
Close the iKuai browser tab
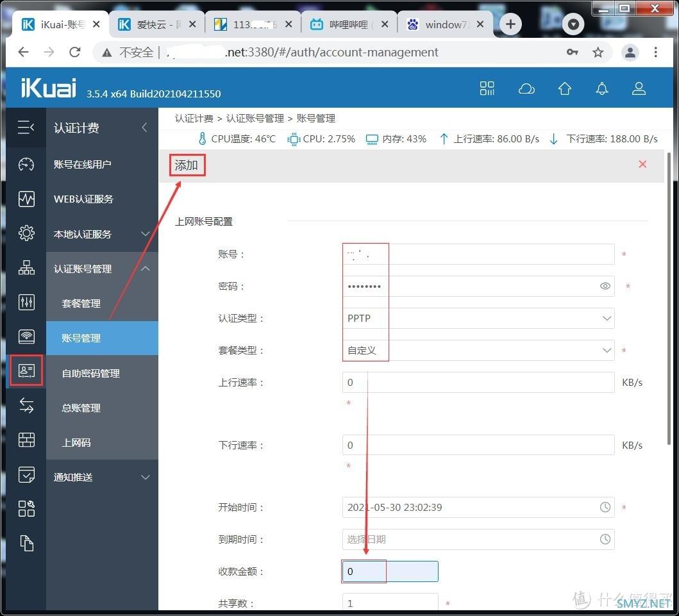click(97, 24)
